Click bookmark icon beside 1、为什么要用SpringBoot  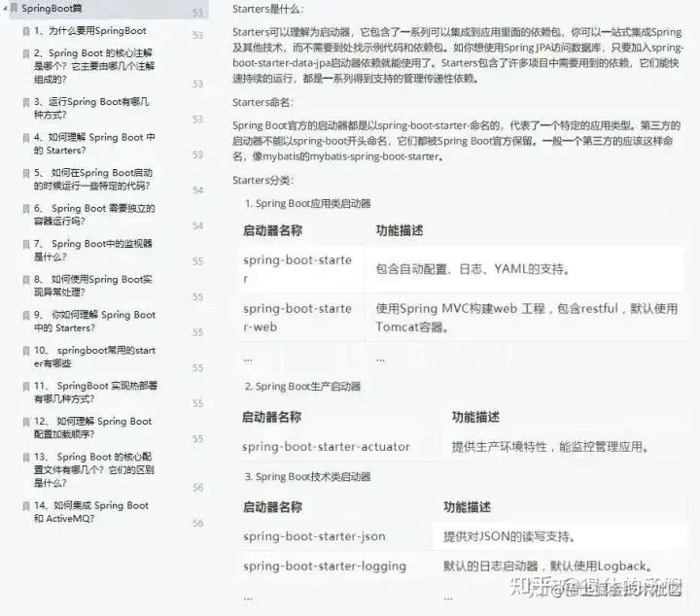point(26,31)
